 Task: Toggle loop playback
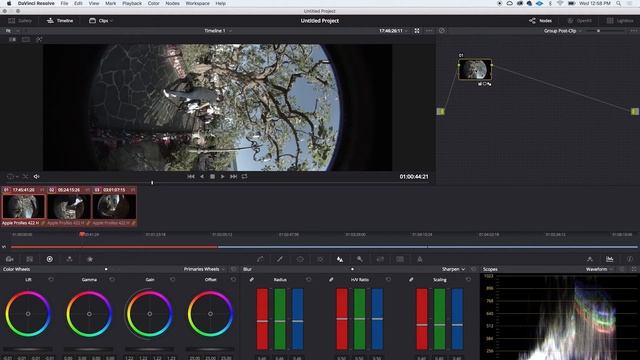coord(244,176)
